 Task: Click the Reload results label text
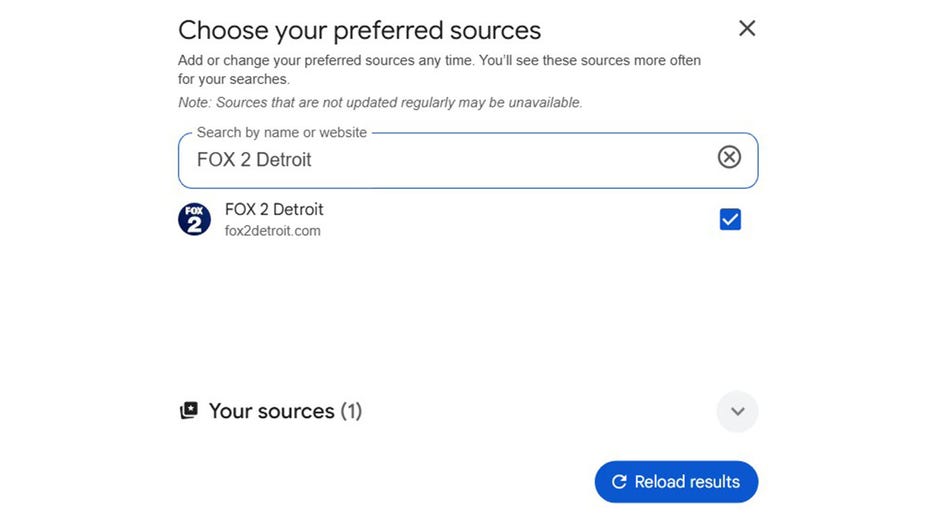tap(687, 482)
